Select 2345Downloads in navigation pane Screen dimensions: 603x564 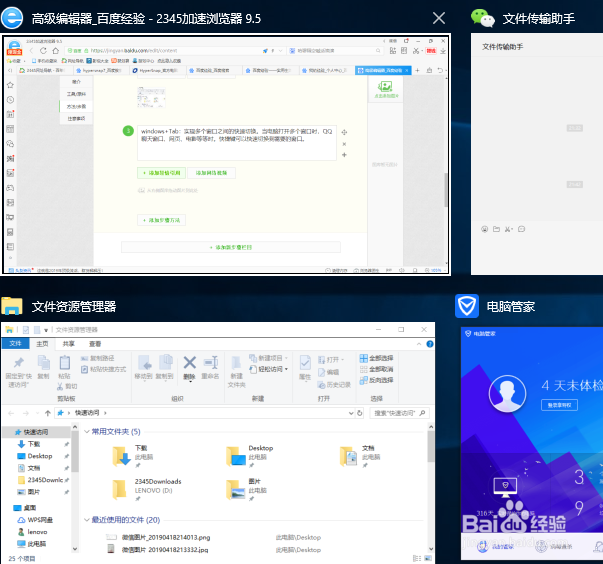pyautogui.click(x=45, y=480)
